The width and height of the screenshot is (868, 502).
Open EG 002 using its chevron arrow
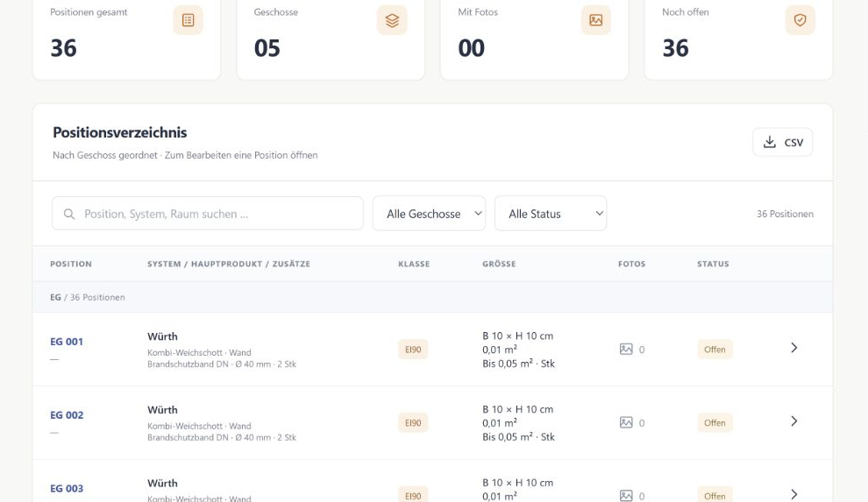point(793,421)
